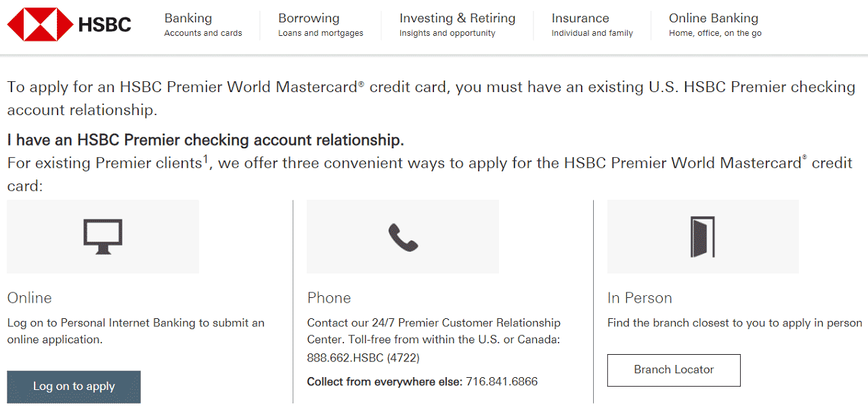The image size is (868, 411).
Task: Open the Insurance section
Action: coord(580,18)
